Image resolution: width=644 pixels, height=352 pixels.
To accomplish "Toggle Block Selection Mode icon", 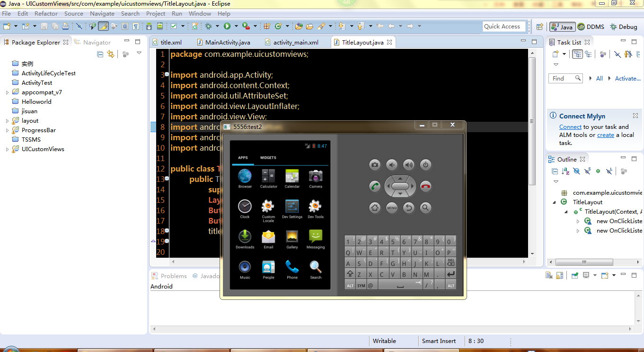I will (125, 27).
